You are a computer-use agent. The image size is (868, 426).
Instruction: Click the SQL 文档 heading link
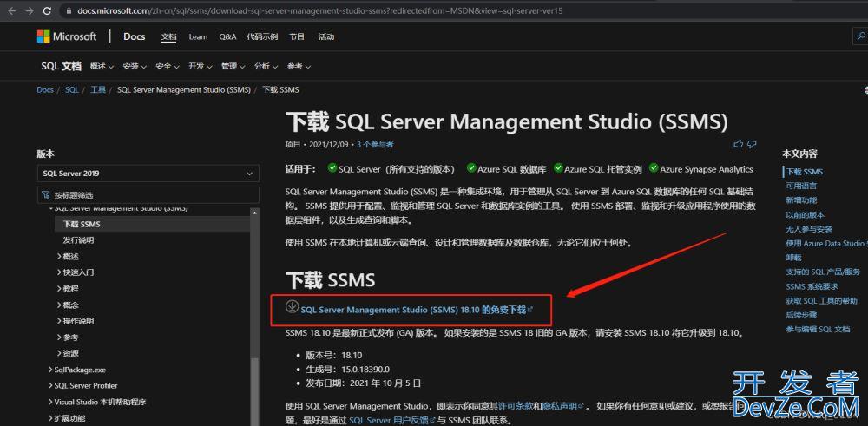click(x=61, y=66)
